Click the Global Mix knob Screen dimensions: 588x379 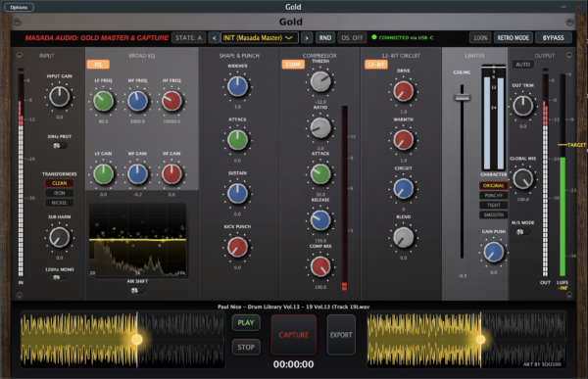click(522, 179)
